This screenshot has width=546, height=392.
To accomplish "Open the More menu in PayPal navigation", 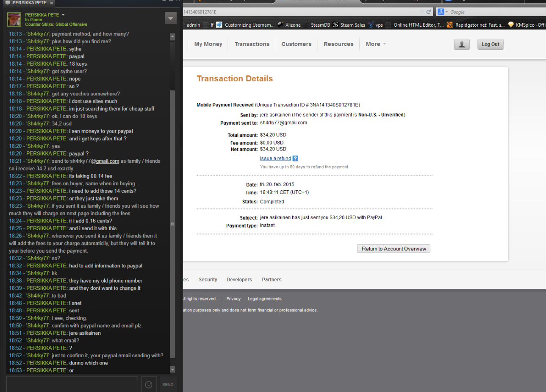I will (x=376, y=44).
